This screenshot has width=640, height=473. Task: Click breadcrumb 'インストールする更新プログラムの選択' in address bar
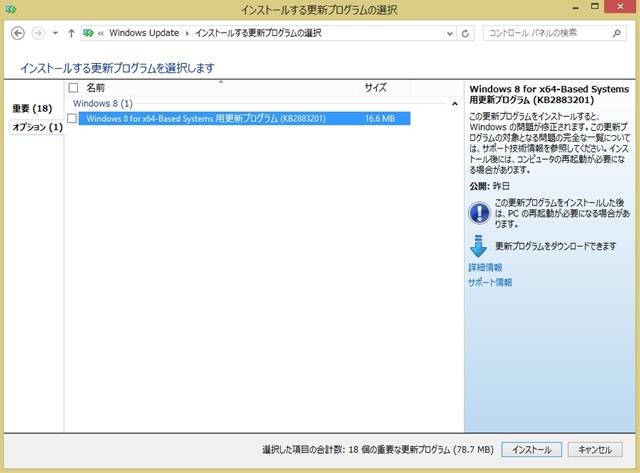[258, 33]
